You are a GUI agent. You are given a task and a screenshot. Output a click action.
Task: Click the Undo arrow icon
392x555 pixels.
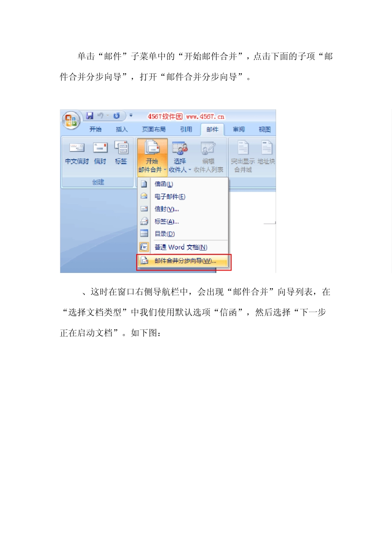(100, 116)
